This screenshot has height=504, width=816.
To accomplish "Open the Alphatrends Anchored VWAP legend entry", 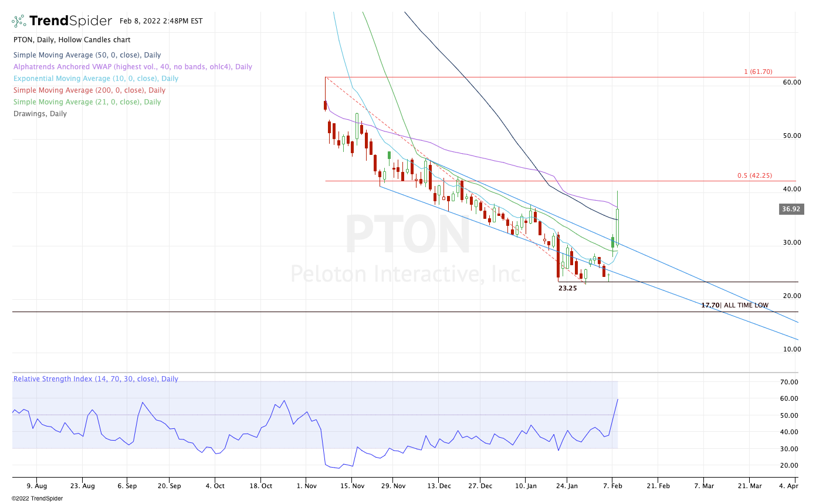I will tap(133, 67).
